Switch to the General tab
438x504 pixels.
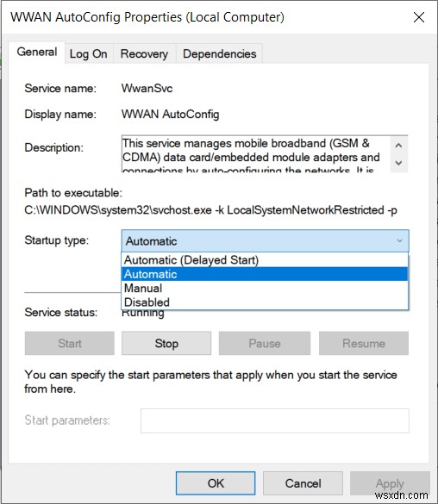37,52
